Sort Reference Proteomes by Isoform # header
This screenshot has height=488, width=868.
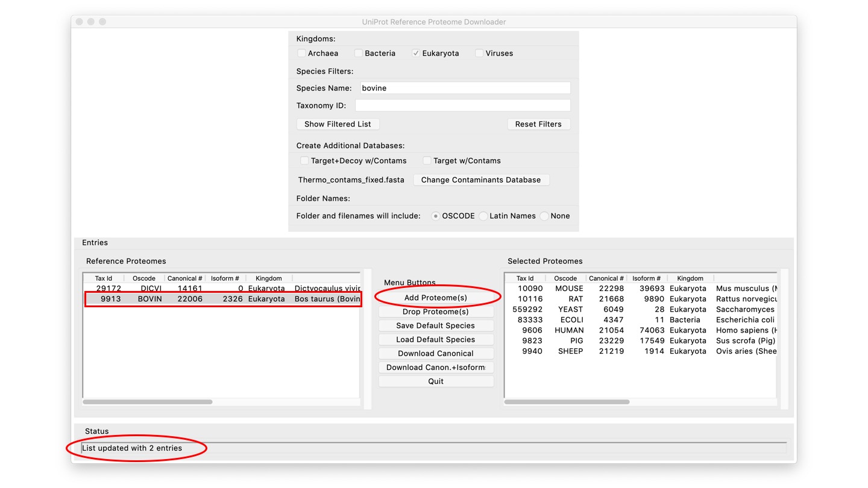tap(225, 278)
